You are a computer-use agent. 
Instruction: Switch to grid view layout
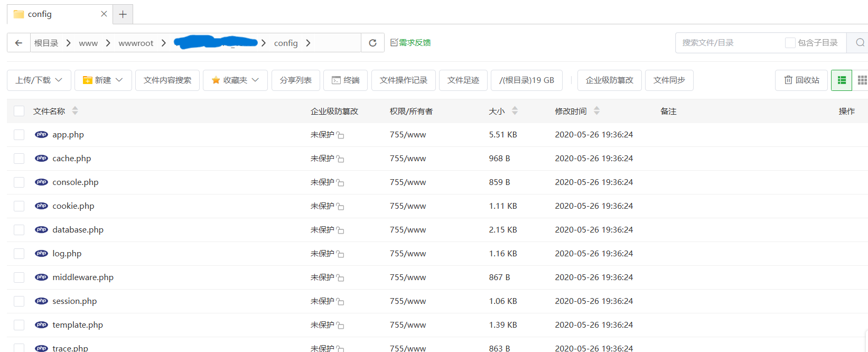pos(862,80)
